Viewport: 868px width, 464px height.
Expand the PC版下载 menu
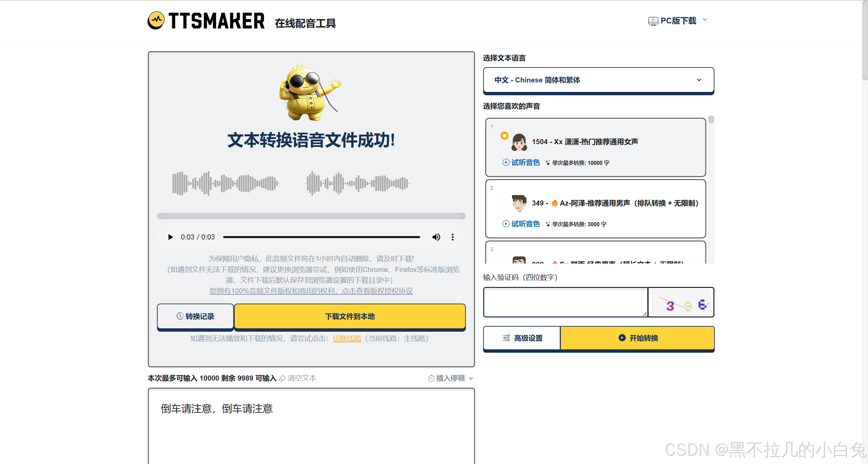[x=678, y=21]
